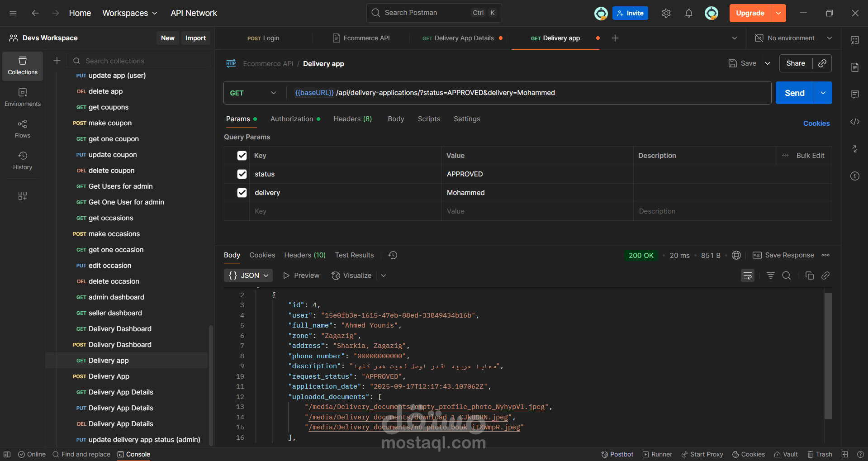This screenshot has width=868, height=461.
Task: Click the response link icon
Action: pos(825,276)
